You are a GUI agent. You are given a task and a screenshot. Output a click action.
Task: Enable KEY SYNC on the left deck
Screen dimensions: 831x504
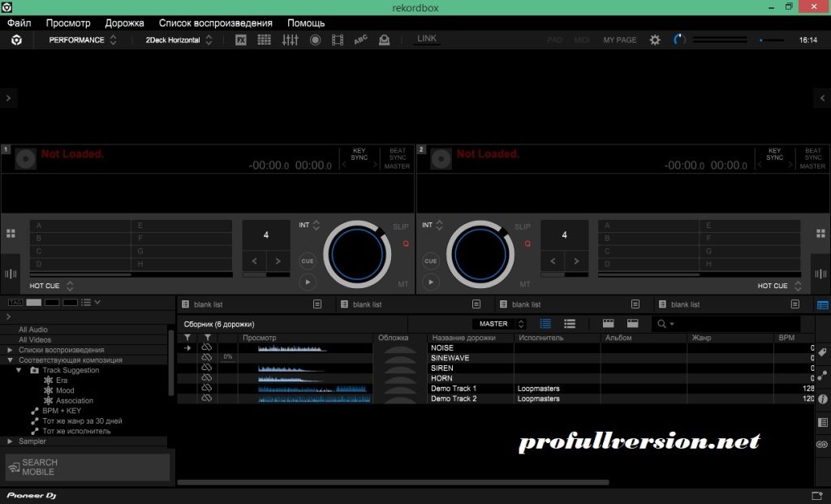[360, 154]
